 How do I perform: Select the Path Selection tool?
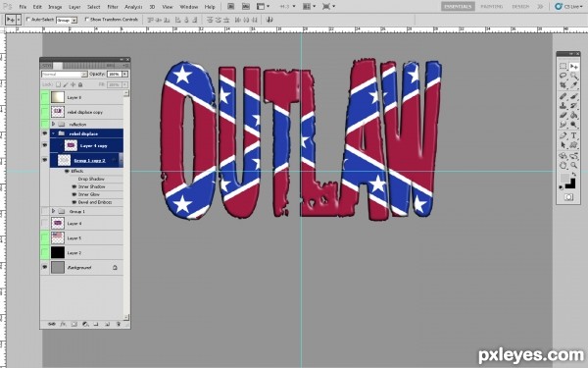[563, 145]
